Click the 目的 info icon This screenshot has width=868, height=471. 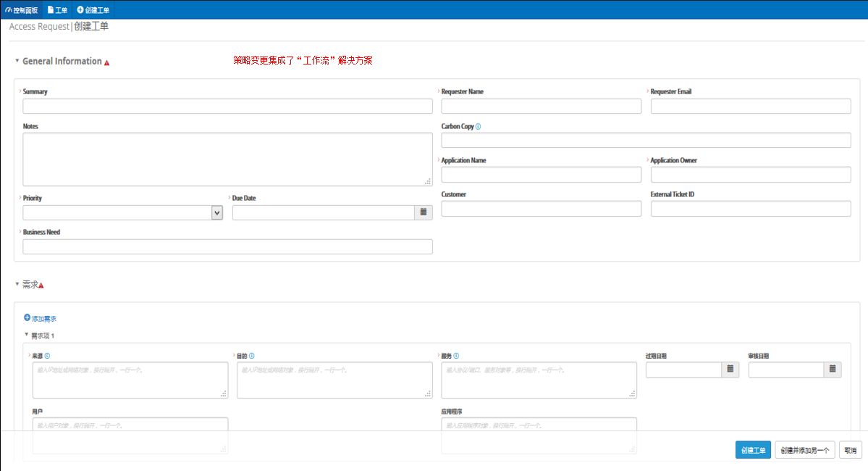click(252, 357)
